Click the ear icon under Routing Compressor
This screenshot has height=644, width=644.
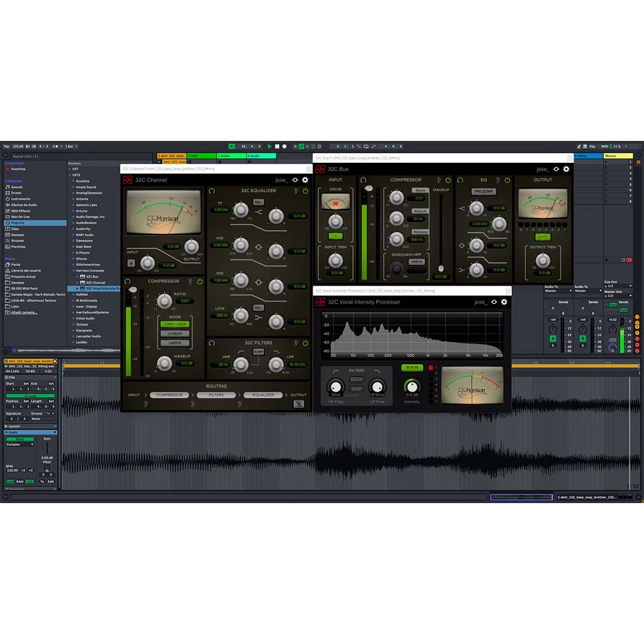[146, 404]
